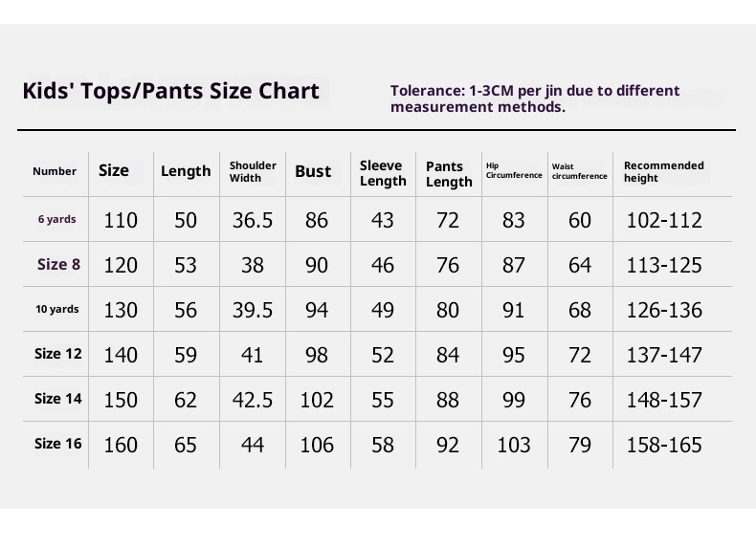Select the Size 8 row label
Screen dimensions: 756x547
point(58,265)
